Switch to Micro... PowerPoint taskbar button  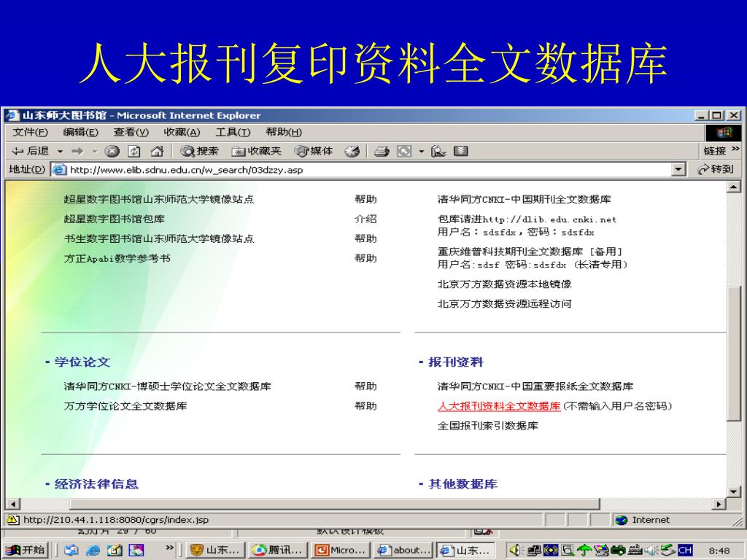(x=340, y=550)
